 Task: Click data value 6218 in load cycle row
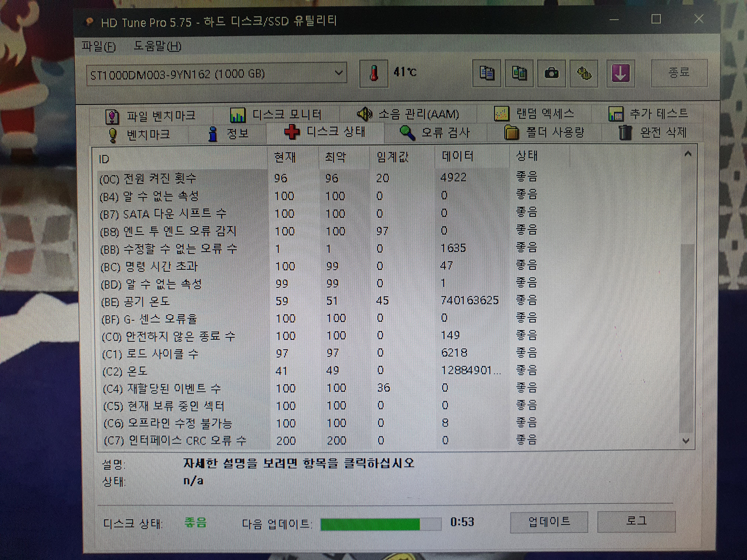(x=454, y=353)
